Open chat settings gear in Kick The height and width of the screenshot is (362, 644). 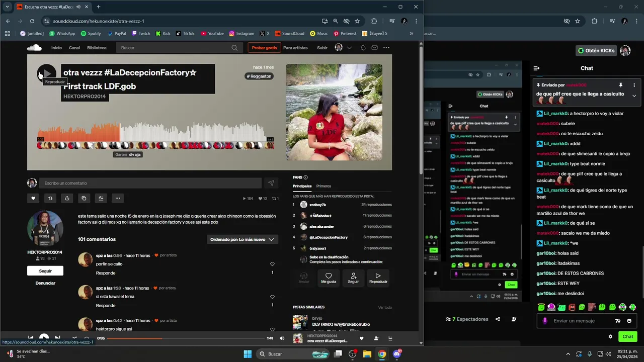[x=610, y=337]
